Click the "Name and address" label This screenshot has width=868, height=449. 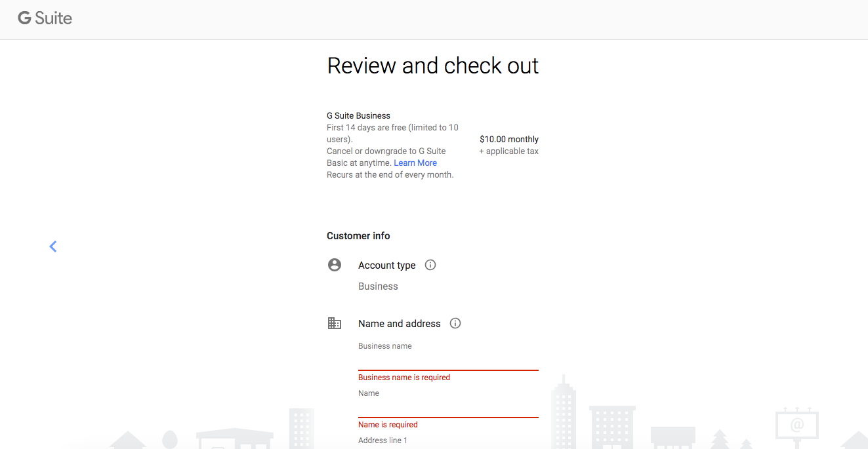click(x=400, y=324)
